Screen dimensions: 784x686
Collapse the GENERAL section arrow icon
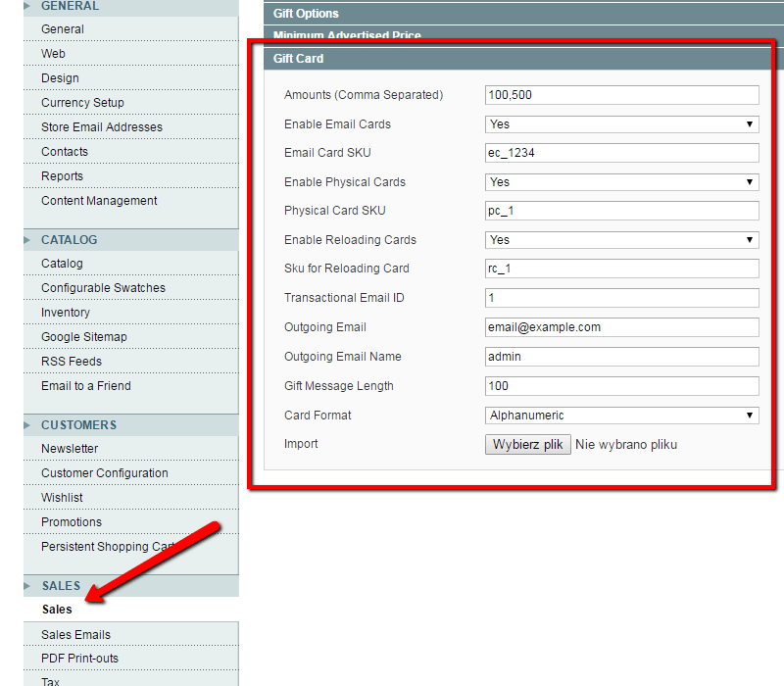click(x=27, y=6)
